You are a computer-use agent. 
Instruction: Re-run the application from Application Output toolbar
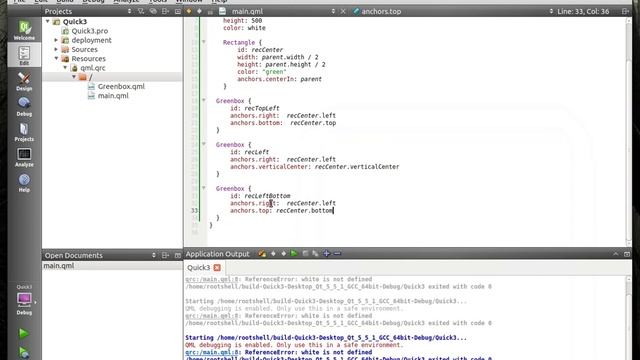tap(294, 253)
